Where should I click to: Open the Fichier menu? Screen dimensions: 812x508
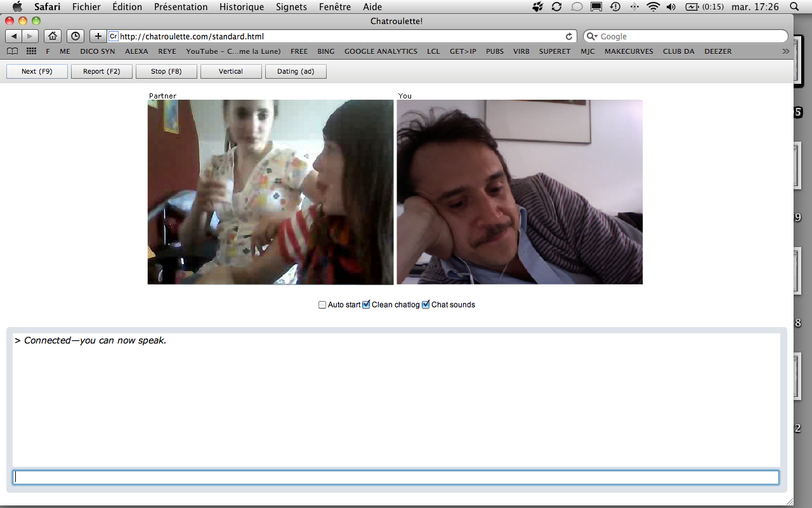click(x=86, y=7)
